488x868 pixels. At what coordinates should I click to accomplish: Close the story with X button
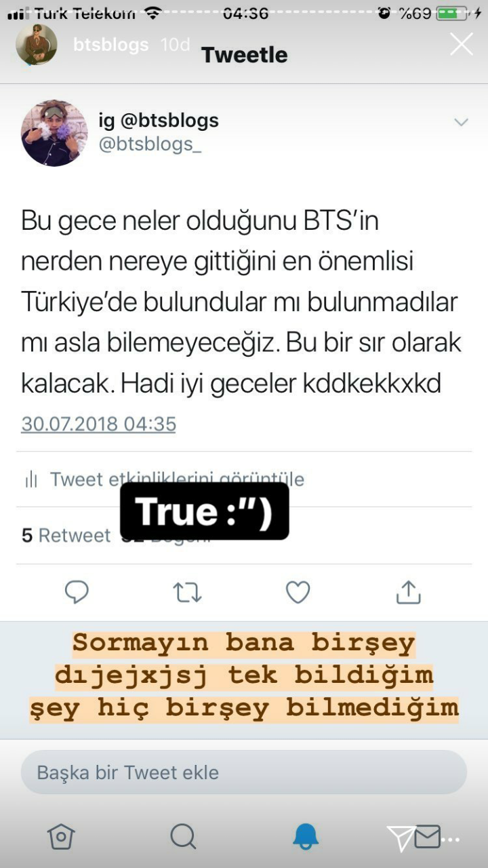[462, 45]
